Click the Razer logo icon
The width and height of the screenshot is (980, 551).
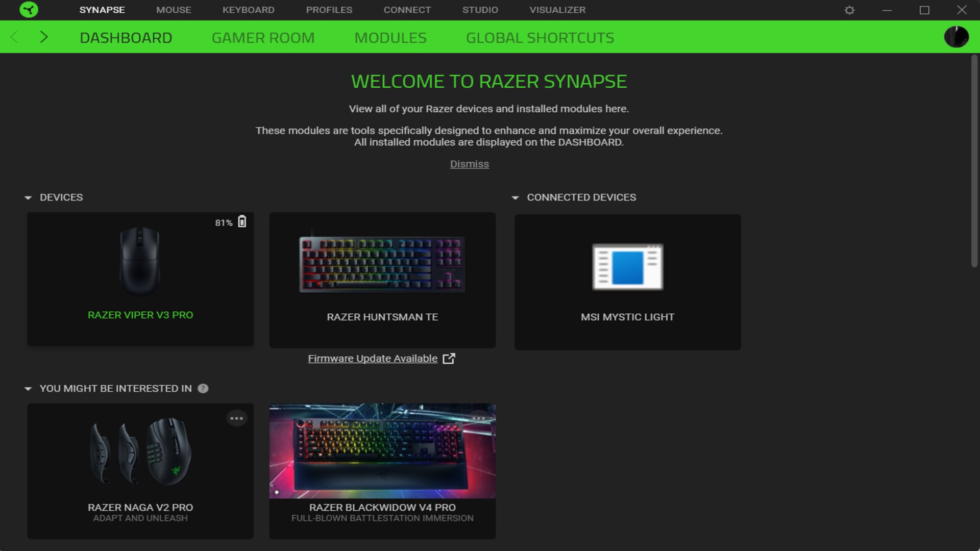[x=29, y=10]
